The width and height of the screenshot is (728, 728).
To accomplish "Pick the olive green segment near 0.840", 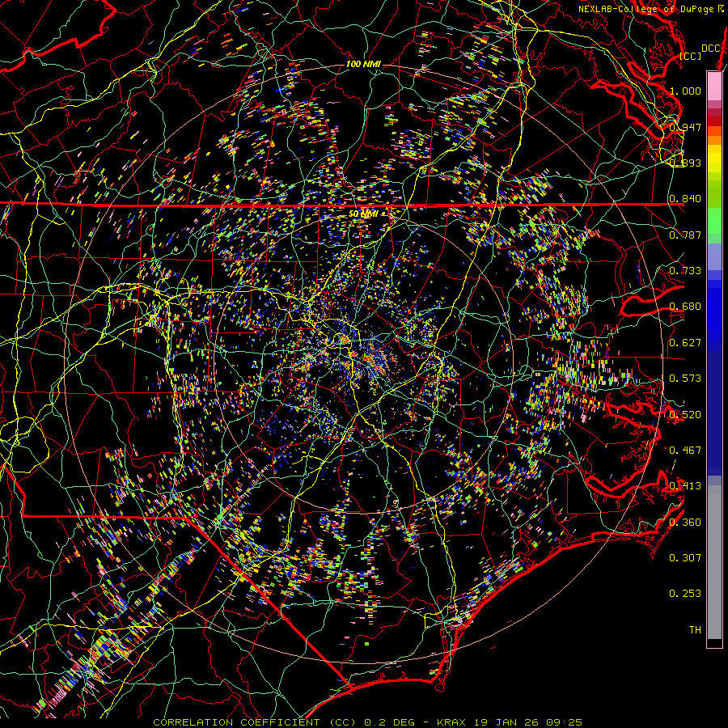I will [714, 194].
